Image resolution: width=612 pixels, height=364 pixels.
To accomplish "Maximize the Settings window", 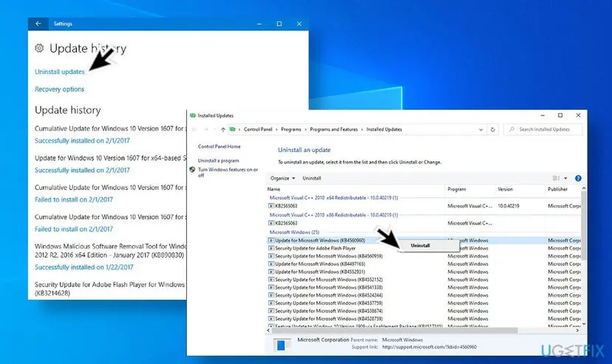I will click(279, 24).
